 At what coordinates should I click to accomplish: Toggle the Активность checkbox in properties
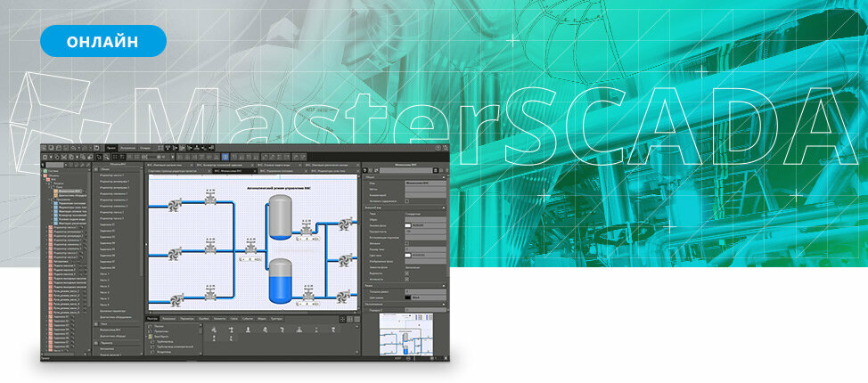(x=407, y=280)
